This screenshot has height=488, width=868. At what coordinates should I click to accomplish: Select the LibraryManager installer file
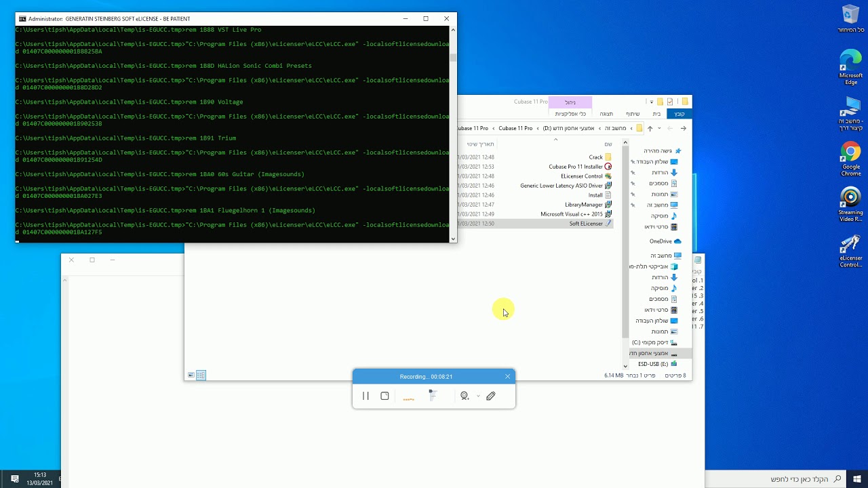click(x=588, y=205)
